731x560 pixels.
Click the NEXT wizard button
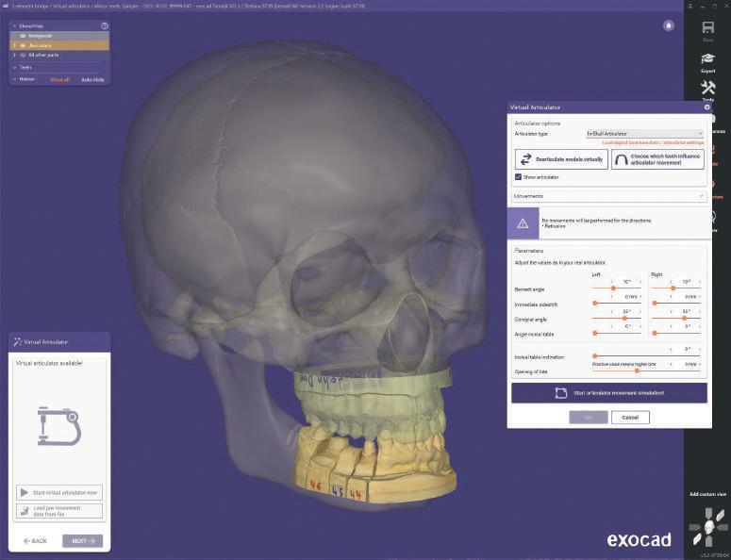tap(82, 541)
